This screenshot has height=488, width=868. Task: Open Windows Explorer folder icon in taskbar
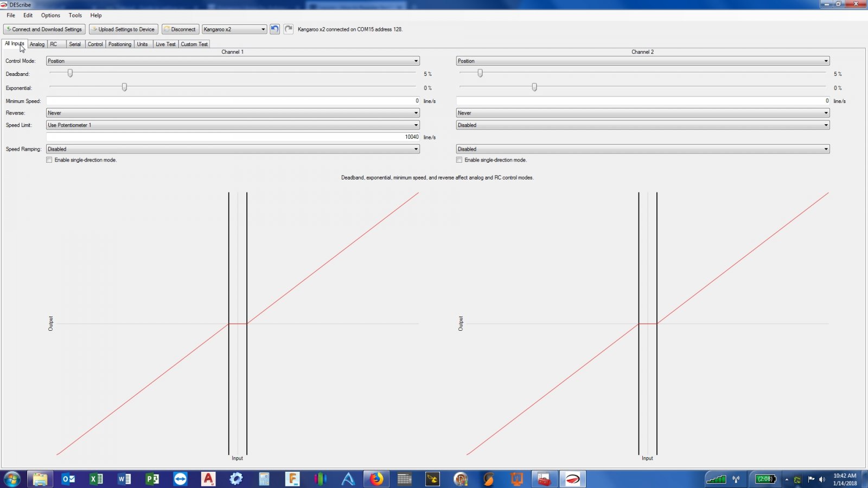40,479
